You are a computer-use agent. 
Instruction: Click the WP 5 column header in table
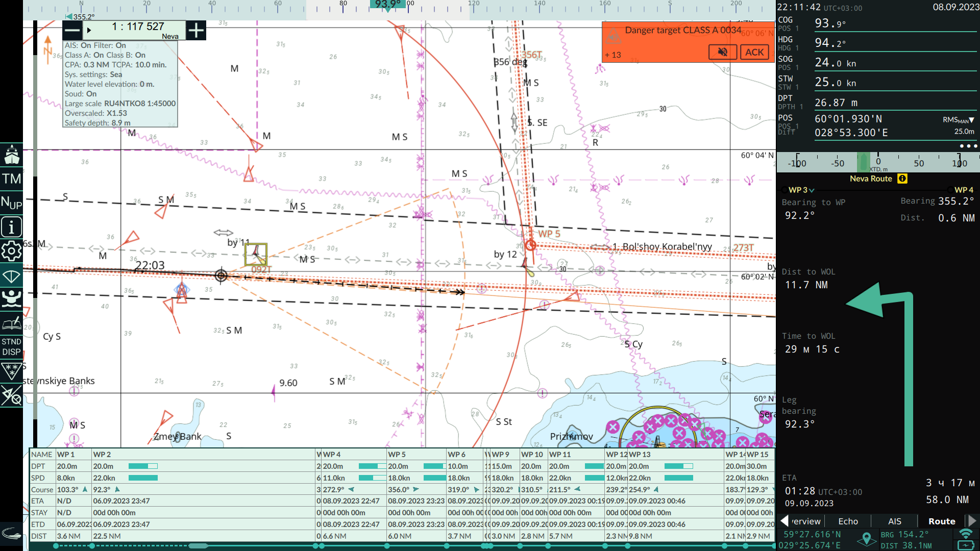tap(416, 455)
